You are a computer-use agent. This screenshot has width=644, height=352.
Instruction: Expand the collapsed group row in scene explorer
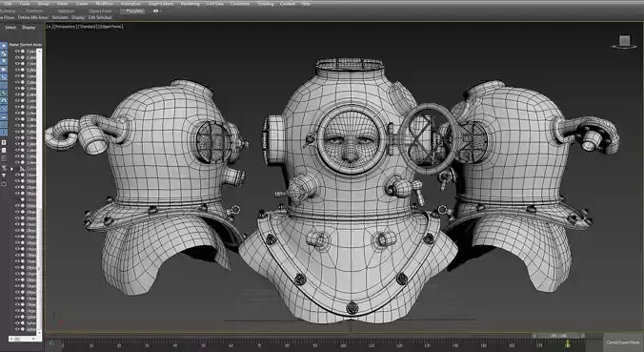click(x=12, y=169)
